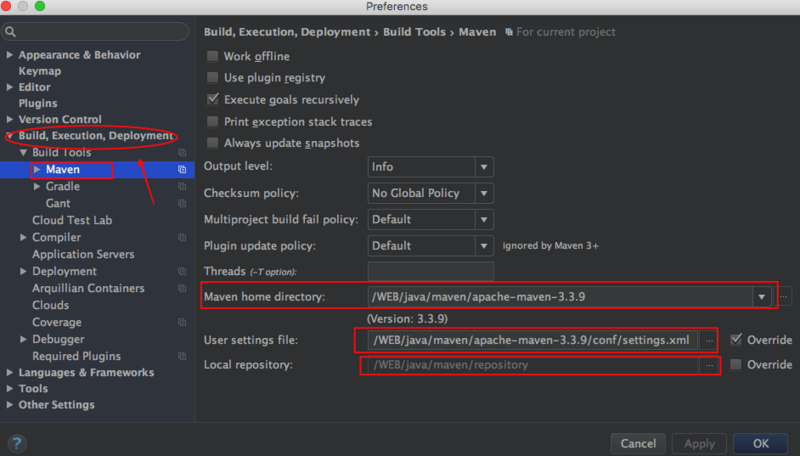The width and height of the screenshot is (800, 456).
Task: Click the Threads (-T option) field
Action: click(x=430, y=271)
